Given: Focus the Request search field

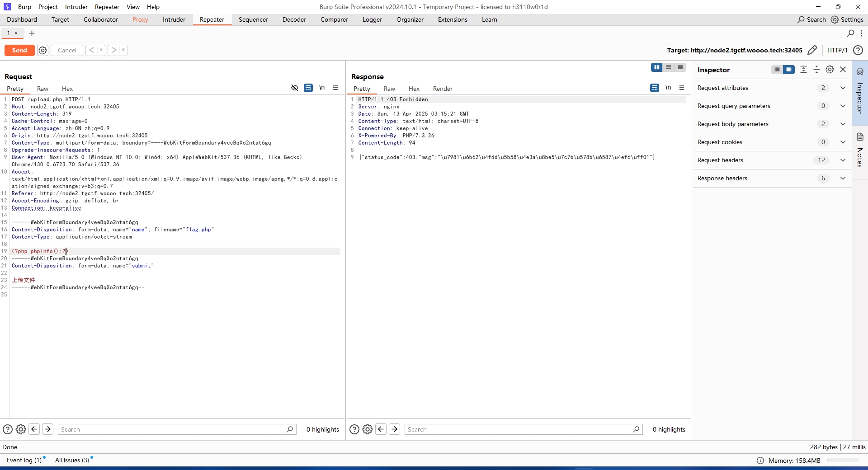Looking at the screenshot, I should point(177,429).
